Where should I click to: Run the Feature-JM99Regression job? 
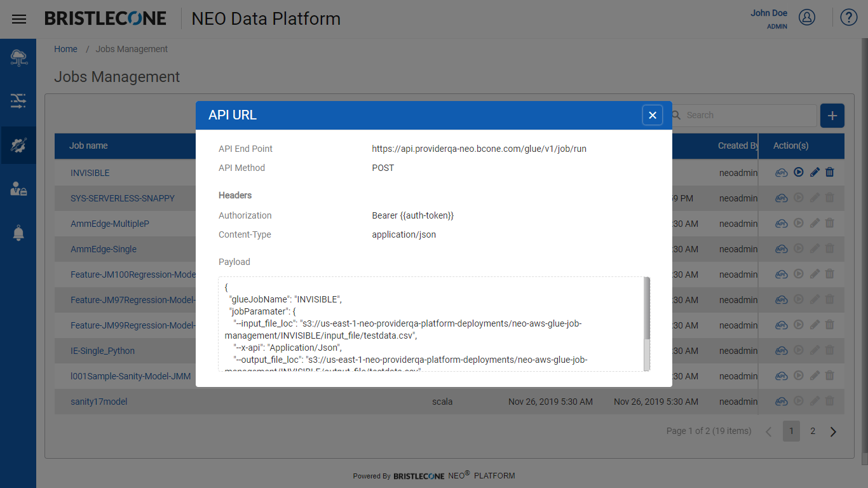pos(799,325)
